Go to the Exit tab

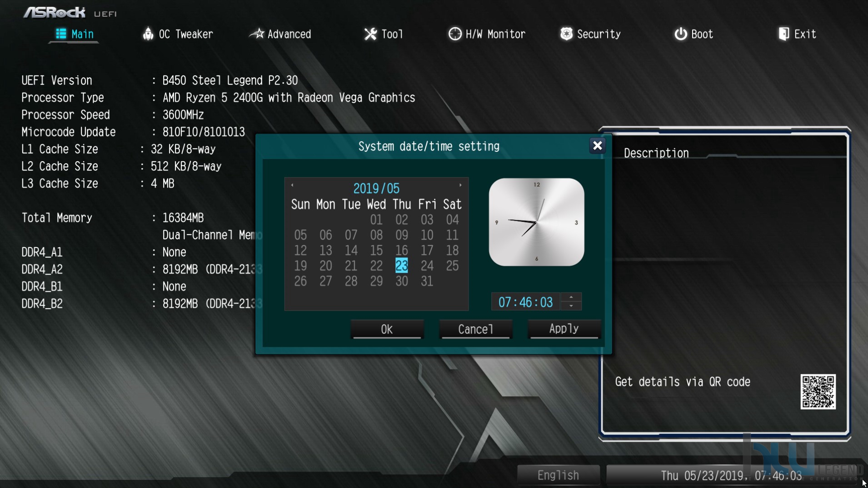pos(797,34)
